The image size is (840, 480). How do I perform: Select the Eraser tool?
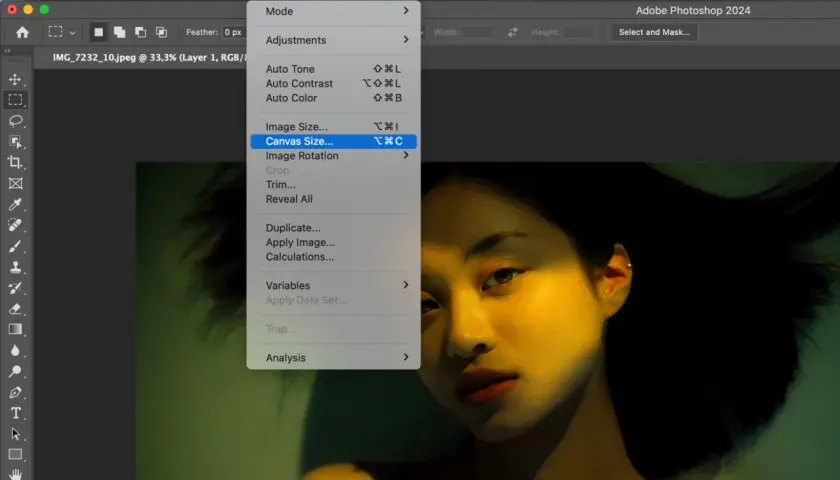coord(15,309)
